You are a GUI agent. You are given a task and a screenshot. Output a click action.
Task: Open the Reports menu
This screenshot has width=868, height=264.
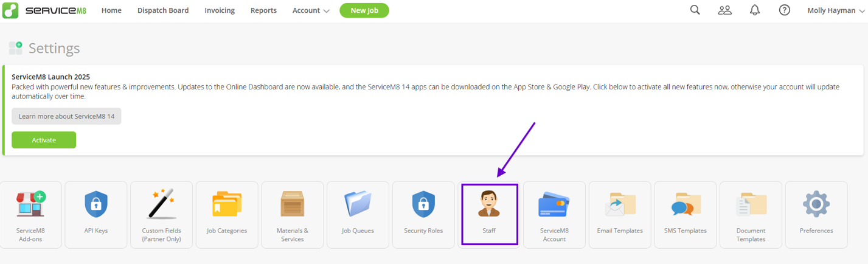pos(263,10)
